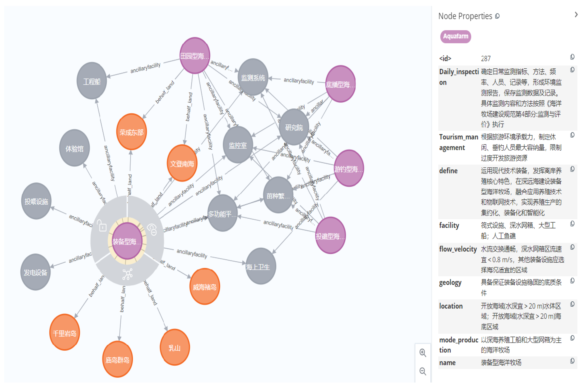Select the 研究院 node

[x=294, y=127]
